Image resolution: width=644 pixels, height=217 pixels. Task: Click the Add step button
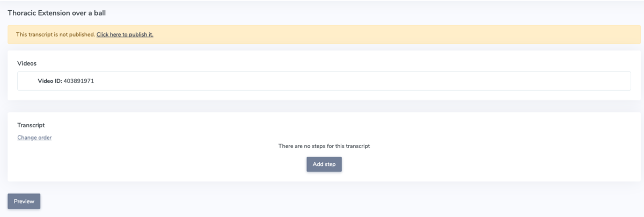tap(324, 164)
